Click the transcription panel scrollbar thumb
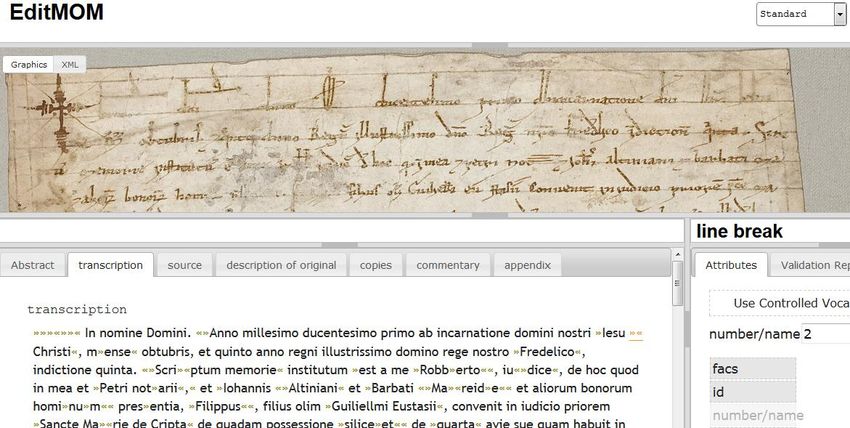The height and width of the screenshot is (428, 850). point(678,283)
